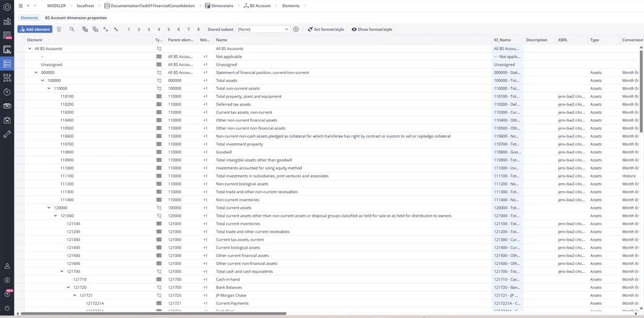
Task: Select hierarchy level 3 toggle in toolbar
Action: [x=148, y=29]
